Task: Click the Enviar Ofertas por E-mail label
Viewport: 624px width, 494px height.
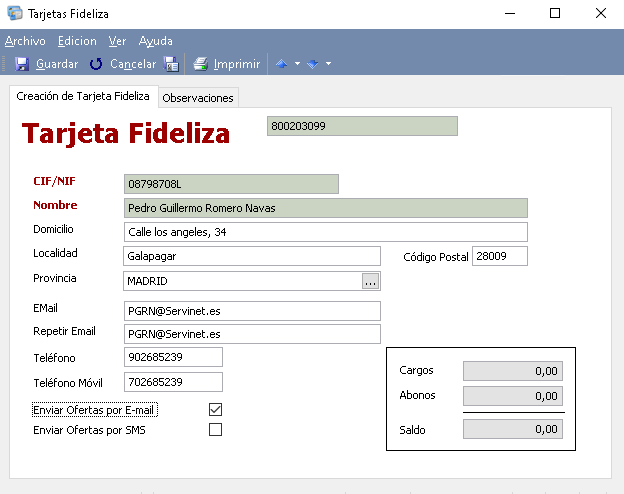Action: (95, 410)
